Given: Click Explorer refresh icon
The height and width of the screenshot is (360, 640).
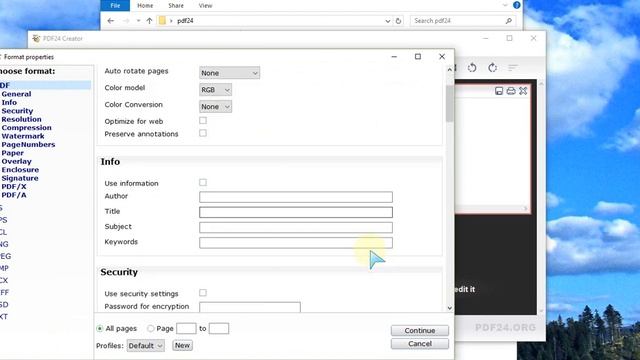Looking at the screenshot, I should (x=398, y=21).
